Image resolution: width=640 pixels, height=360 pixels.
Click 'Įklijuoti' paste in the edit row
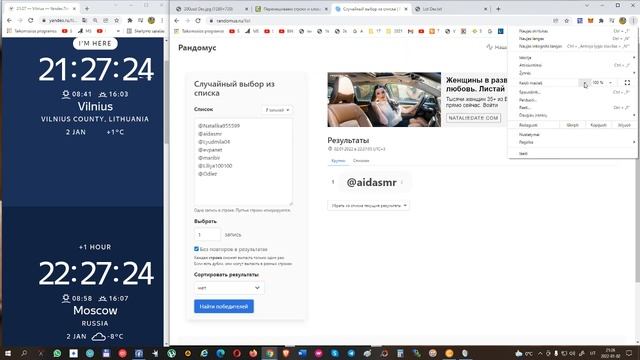point(624,125)
